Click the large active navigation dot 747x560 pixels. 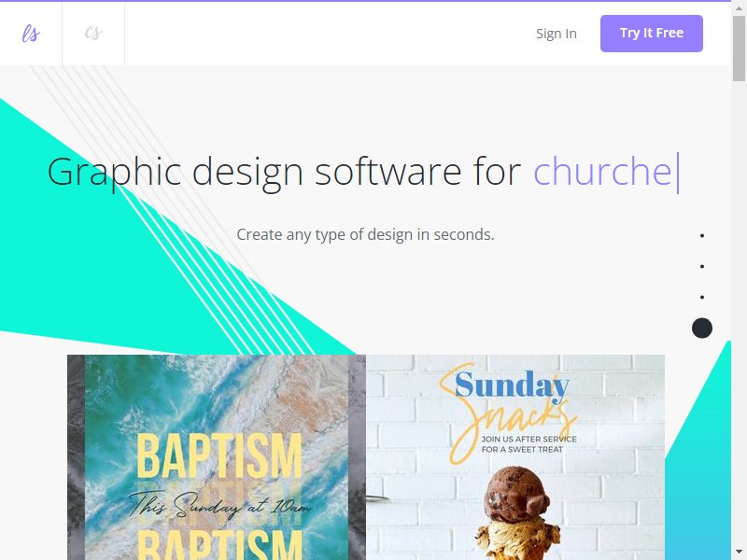[x=702, y=329]
